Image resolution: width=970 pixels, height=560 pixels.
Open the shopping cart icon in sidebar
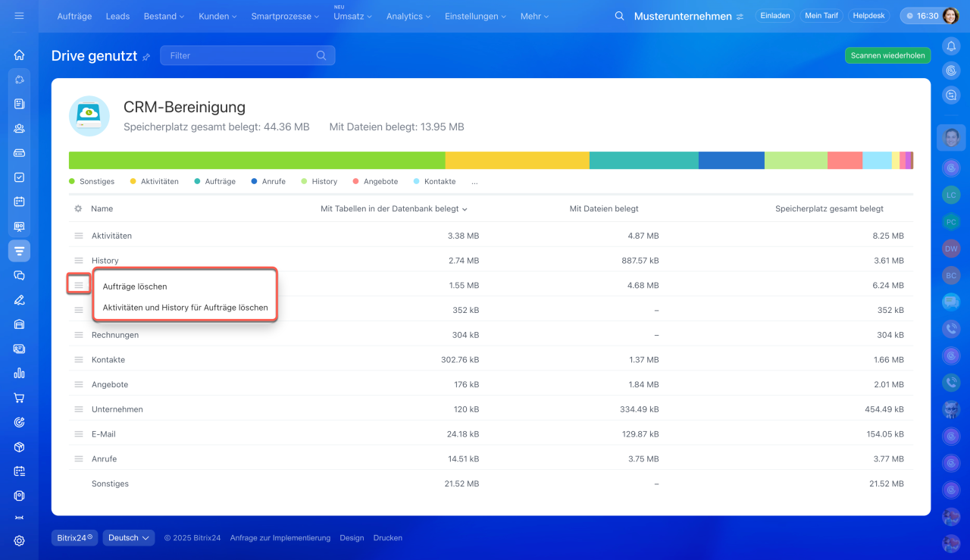click(19, 398)
